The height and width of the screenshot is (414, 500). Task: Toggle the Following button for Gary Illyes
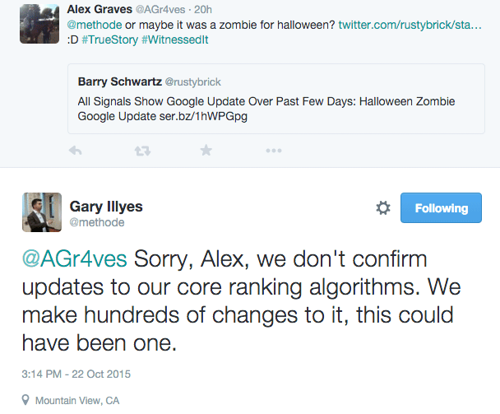pyautogui.click(x=441, y=208)
